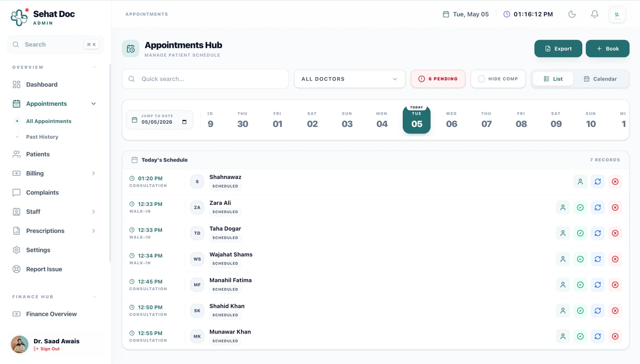Cancel Munawar Khan appointment icon
Screen dimensions: 640x364
(x=615, y=336)
